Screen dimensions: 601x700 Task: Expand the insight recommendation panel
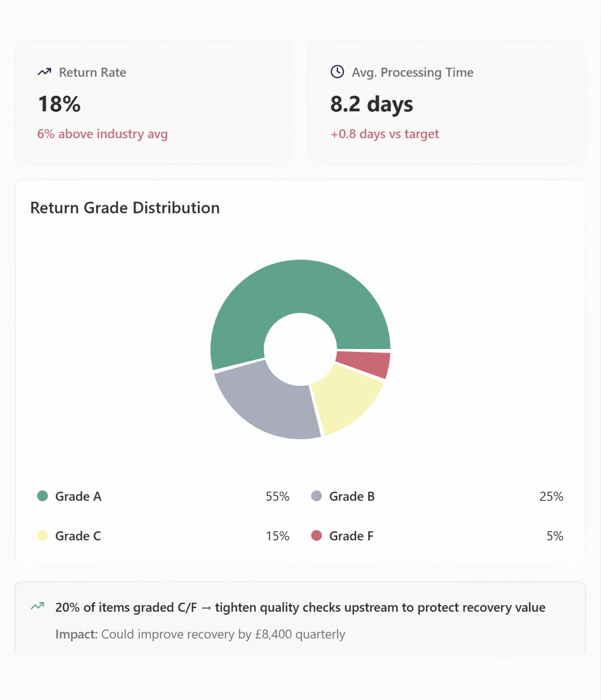(300, 621)
